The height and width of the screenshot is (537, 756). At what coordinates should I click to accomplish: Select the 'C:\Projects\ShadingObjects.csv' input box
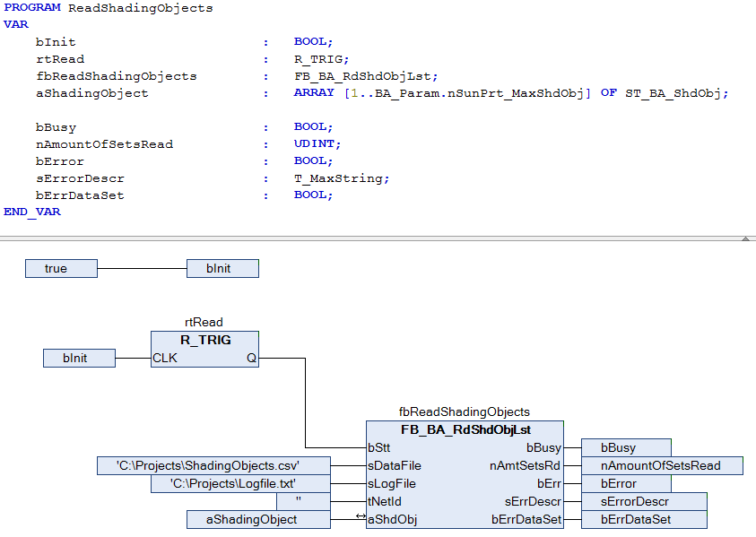(x=213, y=465)
